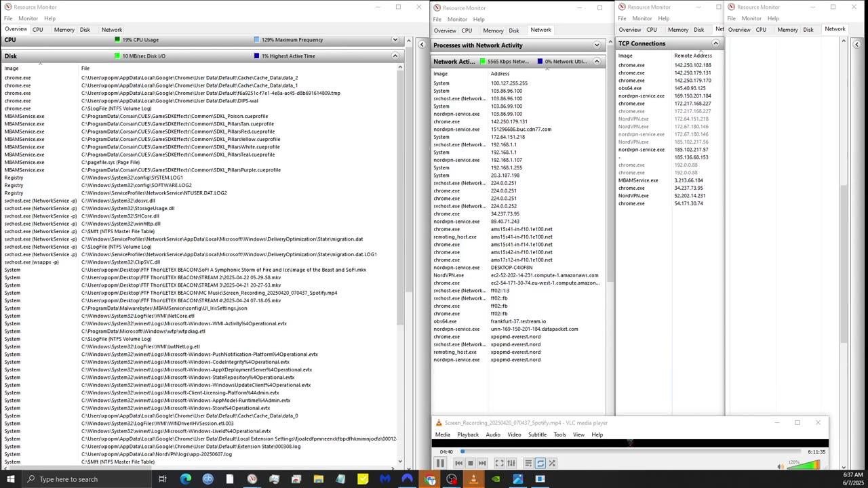Stop playback in VLC
The image size is (868, 488).
click(470, 463)
